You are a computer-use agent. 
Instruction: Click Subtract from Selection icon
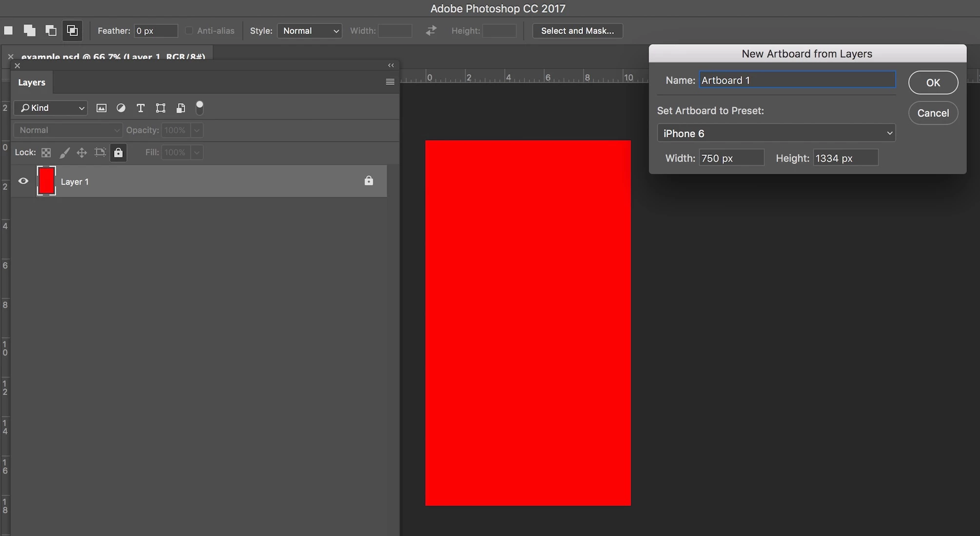[51, 31]
